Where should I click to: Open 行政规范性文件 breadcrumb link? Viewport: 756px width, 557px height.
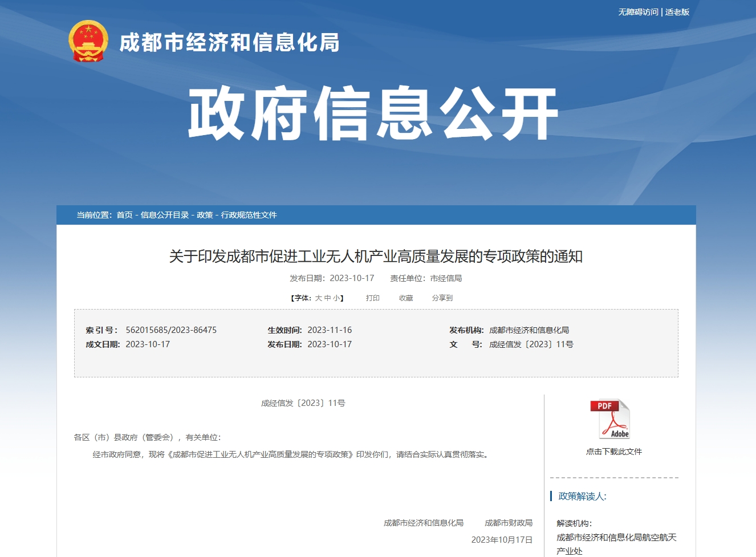[x=249, y=215]
